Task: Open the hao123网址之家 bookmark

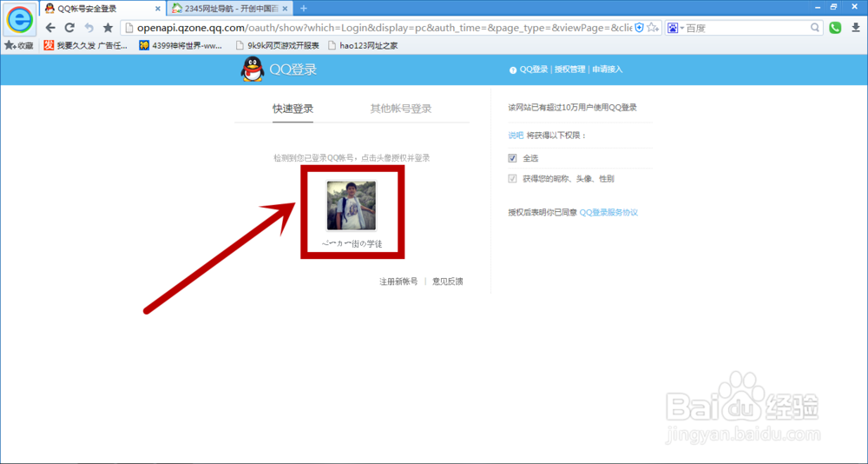Action: [363, 45]
